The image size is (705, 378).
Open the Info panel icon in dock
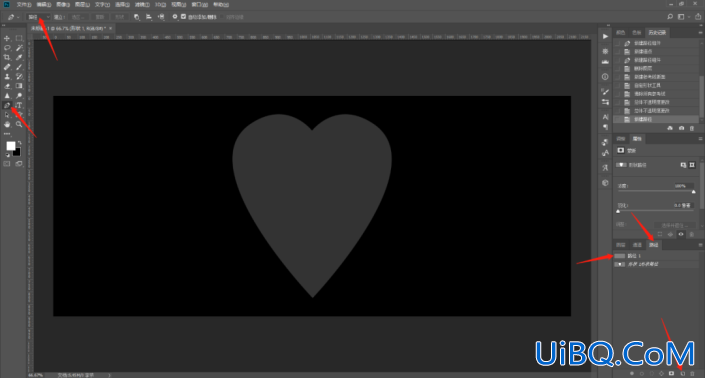(x=605, y=77)
